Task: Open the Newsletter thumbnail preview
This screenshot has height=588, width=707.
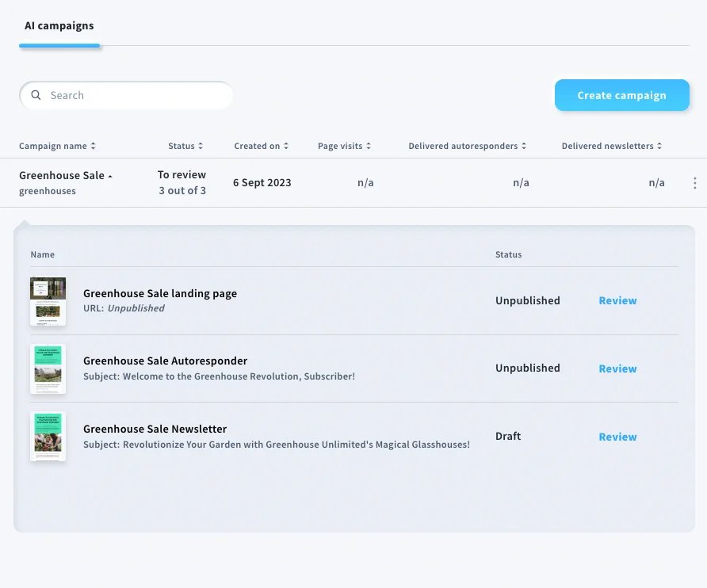Action: pyautogui.click(x=48, y=437)
